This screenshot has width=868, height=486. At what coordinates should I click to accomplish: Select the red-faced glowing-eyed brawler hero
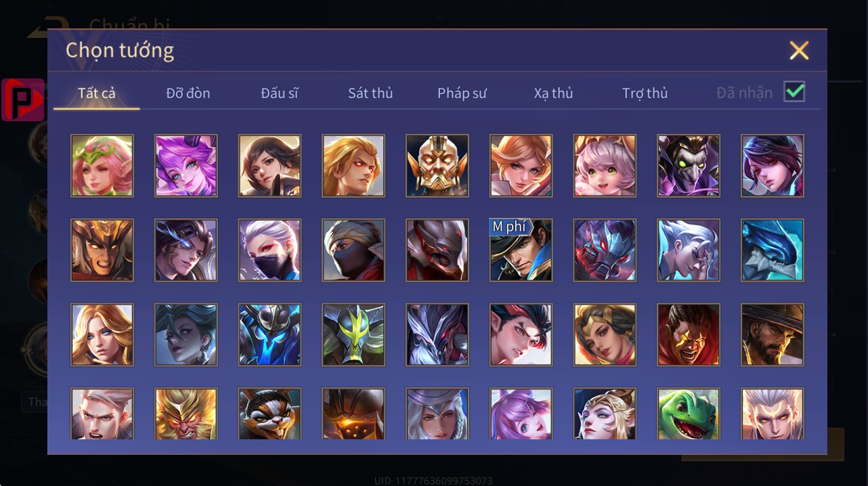point(689,334)
